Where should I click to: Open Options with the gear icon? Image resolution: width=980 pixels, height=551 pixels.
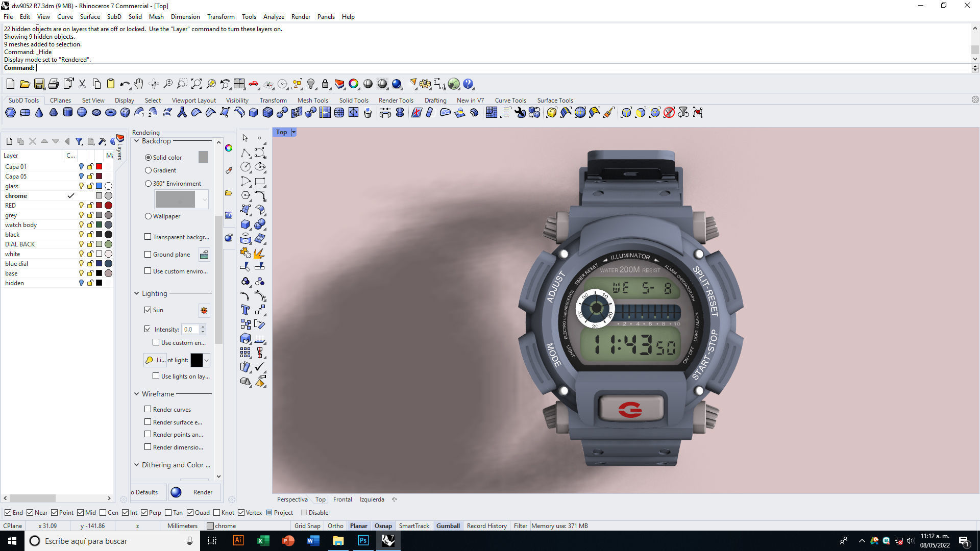pyautogui.click(x=425, y=84)
